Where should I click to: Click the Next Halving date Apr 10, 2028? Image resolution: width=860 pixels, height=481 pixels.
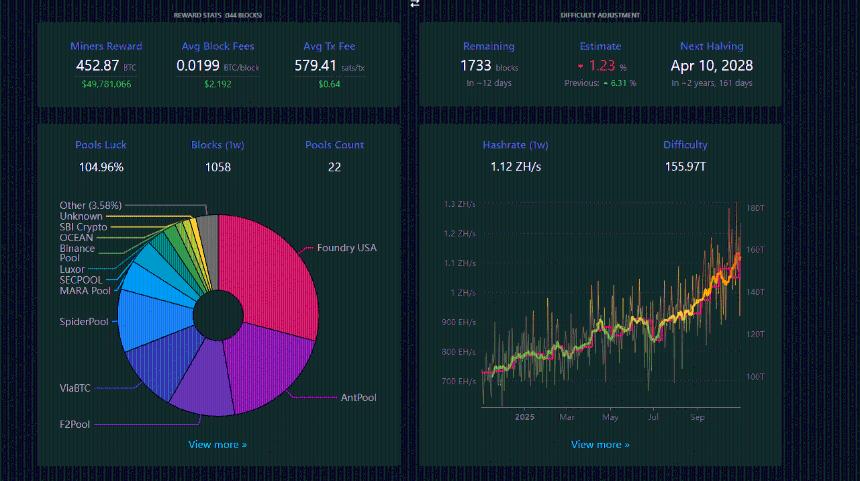tap(711, 65)
